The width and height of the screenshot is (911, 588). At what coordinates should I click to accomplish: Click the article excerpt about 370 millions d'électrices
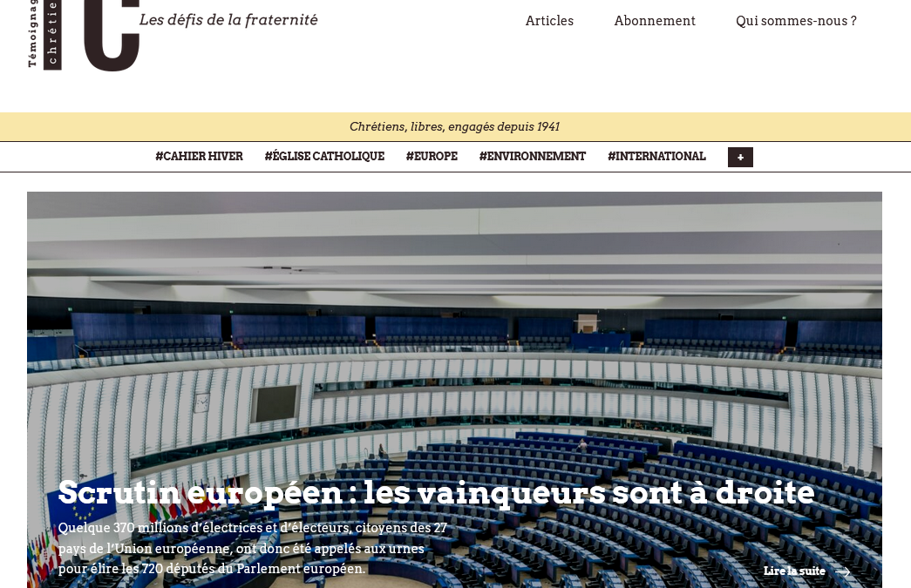coord(253,549)
